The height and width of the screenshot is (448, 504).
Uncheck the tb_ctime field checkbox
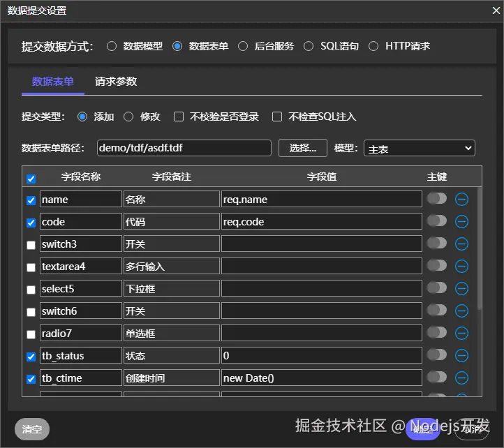click(31, 379)
